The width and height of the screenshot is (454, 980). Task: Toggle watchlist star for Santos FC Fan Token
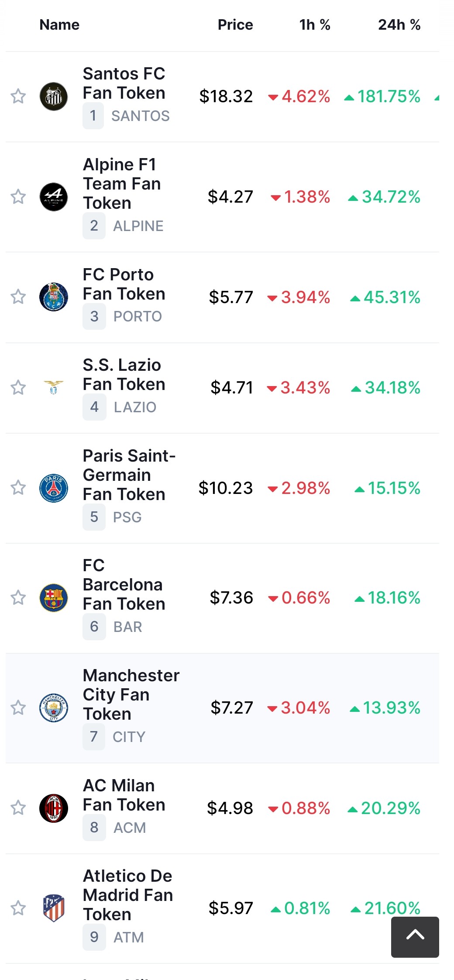[18, 96]
